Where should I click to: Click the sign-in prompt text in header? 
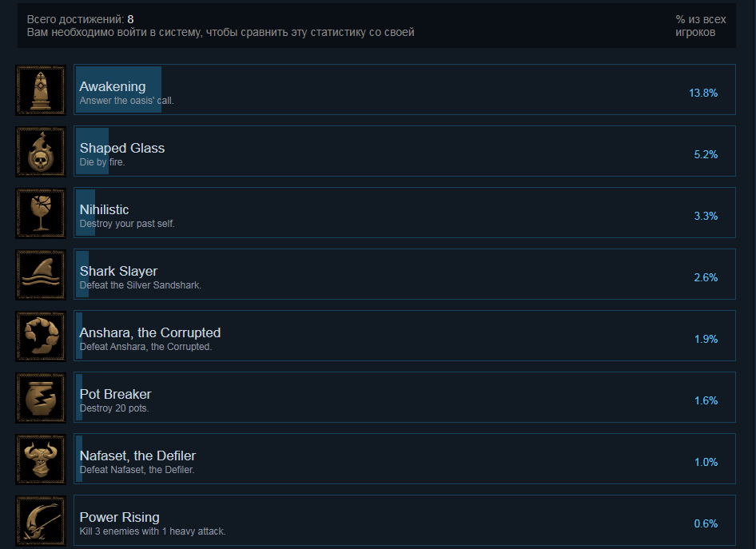[221, 32]
